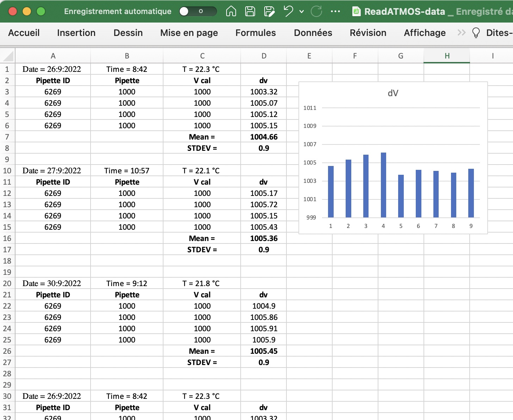Expand hidden ribbon tabs with double chevron
513x420 pixels.
point(461,33)
